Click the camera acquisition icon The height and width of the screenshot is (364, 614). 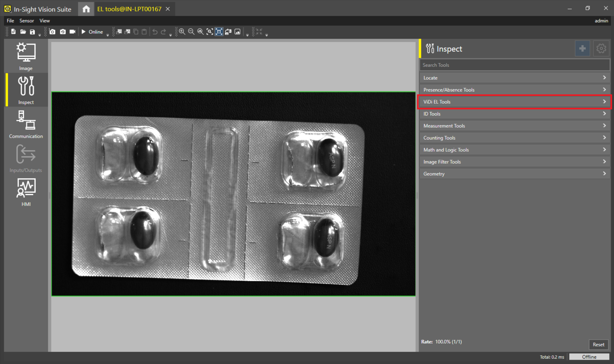pyautogui.click(x=52, y=32)
